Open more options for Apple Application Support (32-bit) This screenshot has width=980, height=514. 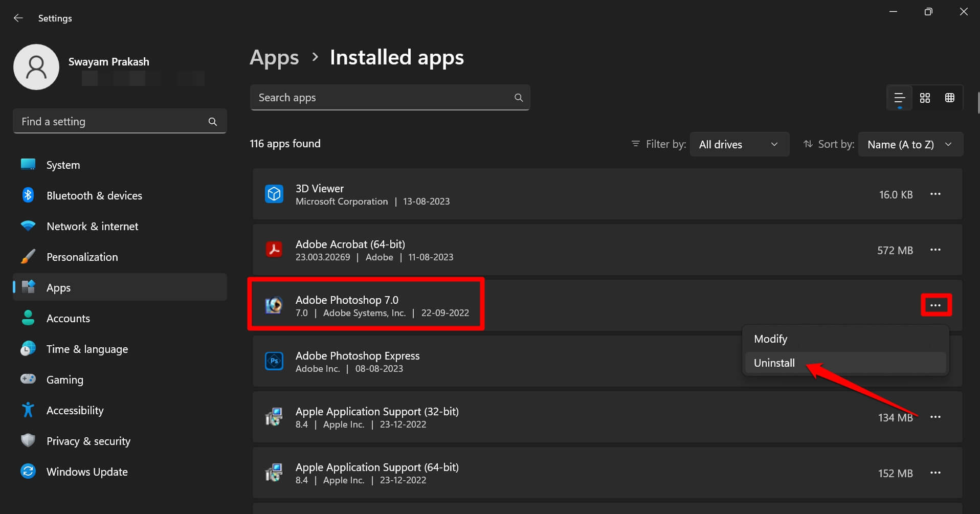pos(936,417)
